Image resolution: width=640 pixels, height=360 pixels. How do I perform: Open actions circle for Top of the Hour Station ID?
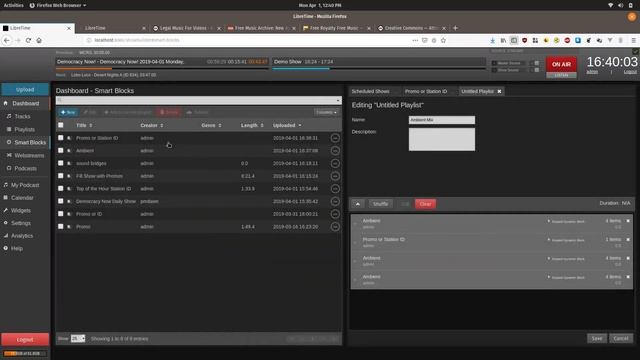(335, 189)
